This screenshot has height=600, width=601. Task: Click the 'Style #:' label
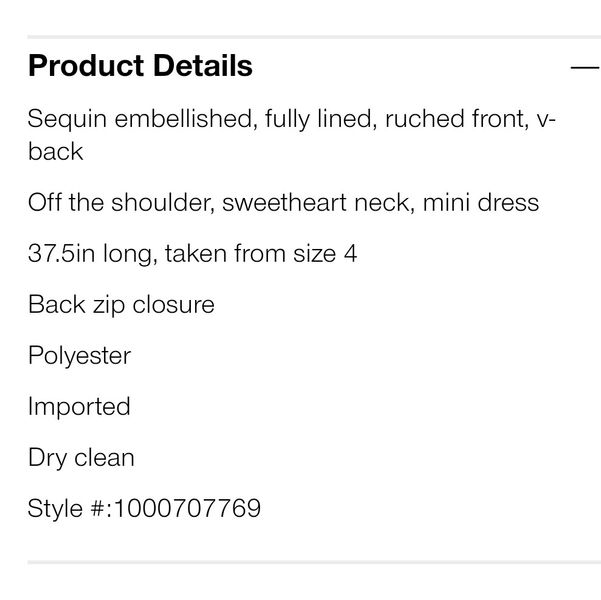[x=70, y=509]
